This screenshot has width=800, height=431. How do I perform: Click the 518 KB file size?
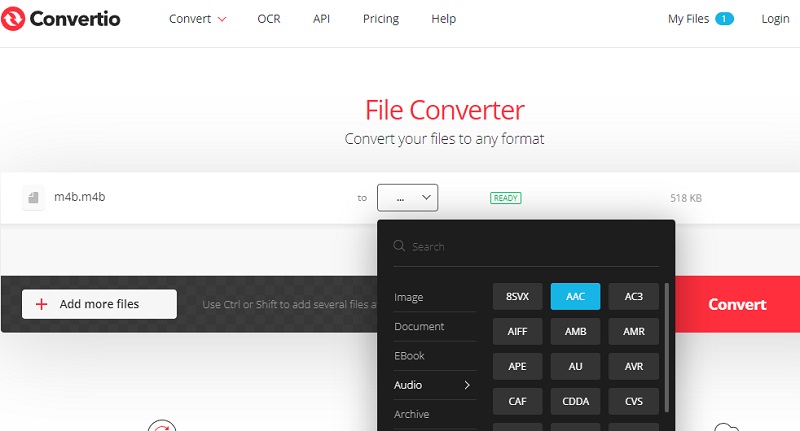[686, 198]
